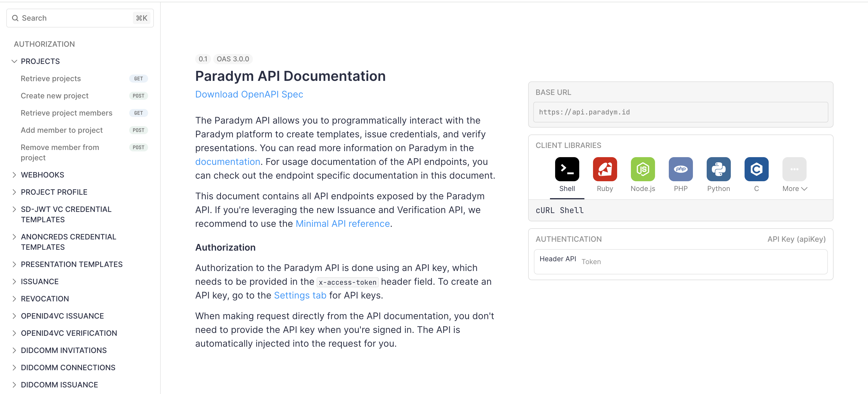Click the Paradym API Documentation heading
Image resolution: width=868 pixels, height=394 pixels.
[x=290, y=76]
